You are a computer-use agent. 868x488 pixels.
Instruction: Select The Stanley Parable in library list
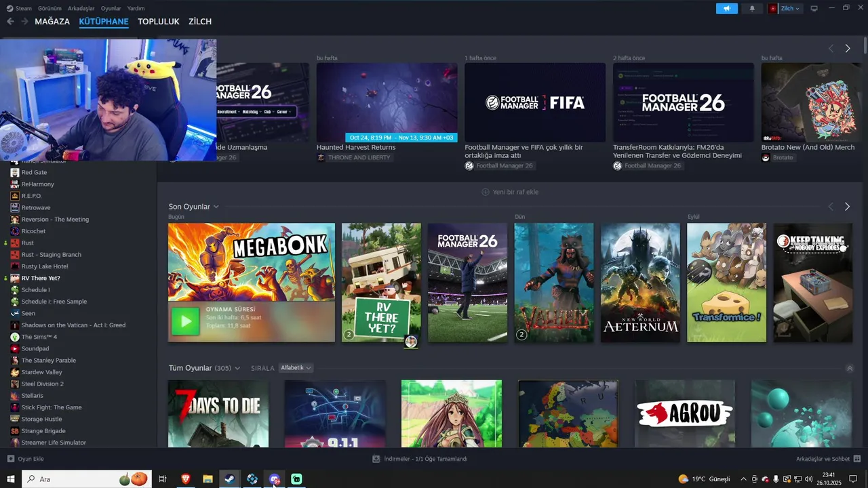tap(49, 361)
